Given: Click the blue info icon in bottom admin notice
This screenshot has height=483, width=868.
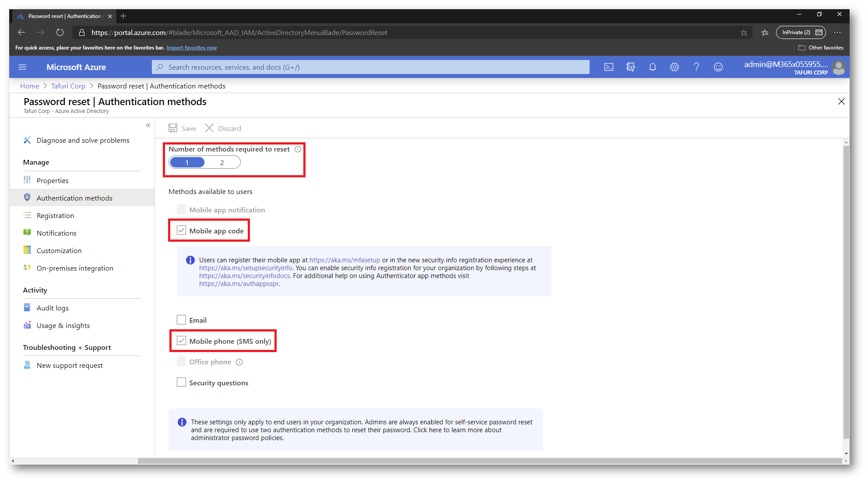Looking at the screenshot, I should (182, 422).
